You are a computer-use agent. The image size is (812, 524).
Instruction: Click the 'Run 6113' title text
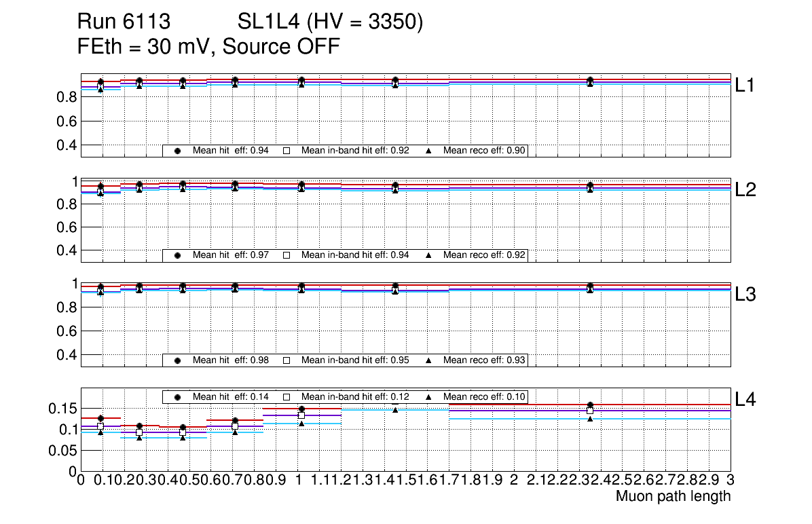coord(123,23)
